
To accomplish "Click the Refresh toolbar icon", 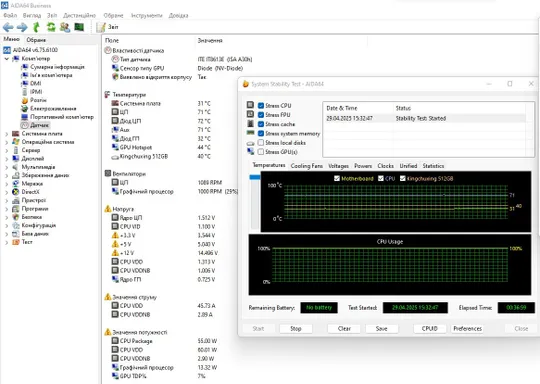I will [x=51, y=27].
